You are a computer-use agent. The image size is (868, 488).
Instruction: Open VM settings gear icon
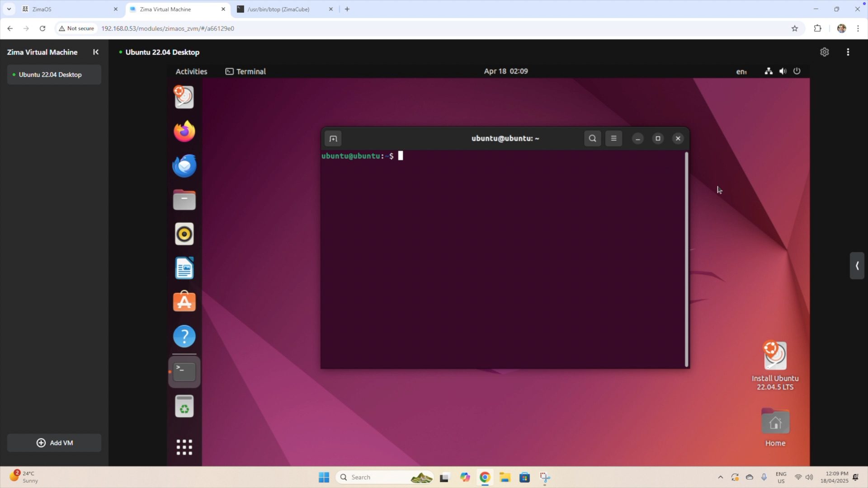point(825,52)
